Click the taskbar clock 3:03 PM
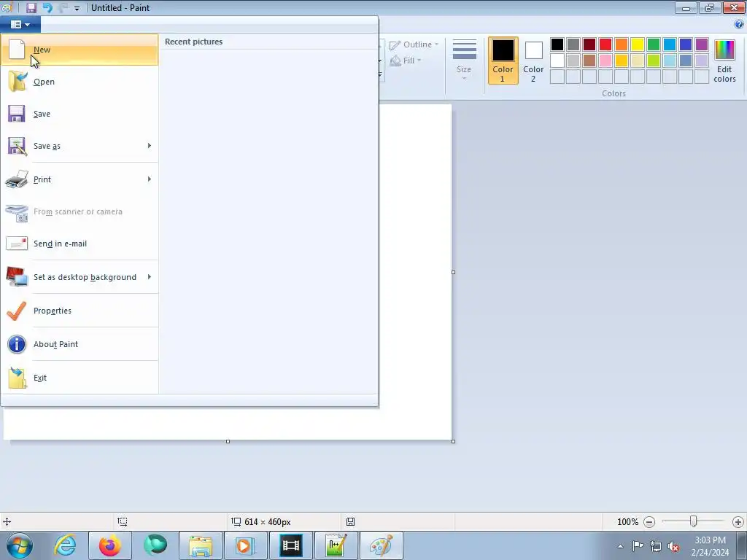The height and width of the screenshot is (560, 747). coord(710,540)
